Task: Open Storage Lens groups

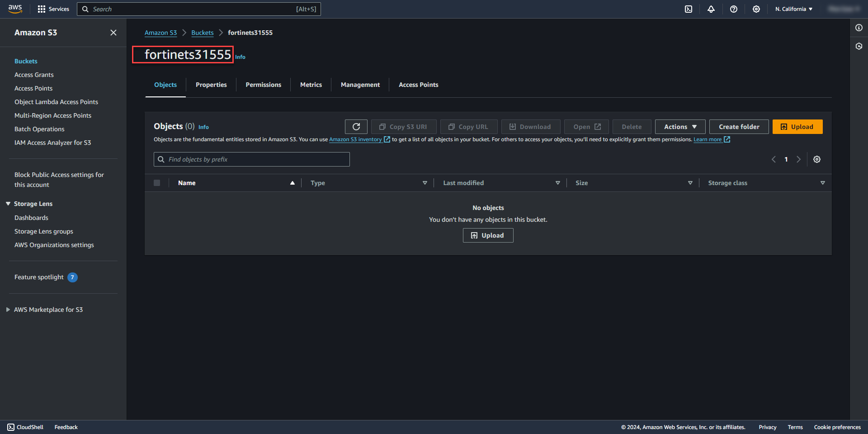Action: [x=44, y=231]
